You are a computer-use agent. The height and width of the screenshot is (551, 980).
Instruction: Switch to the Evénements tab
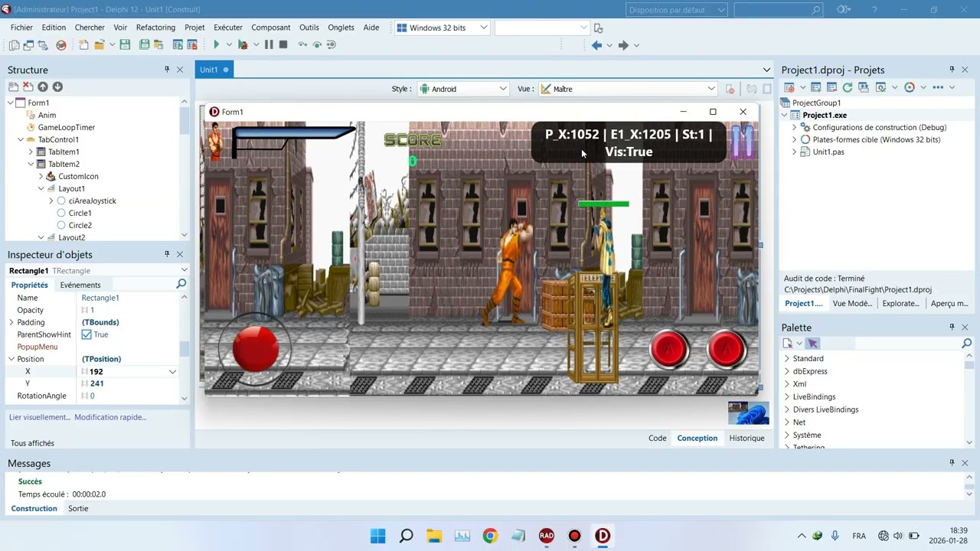(x=80, y=285)
